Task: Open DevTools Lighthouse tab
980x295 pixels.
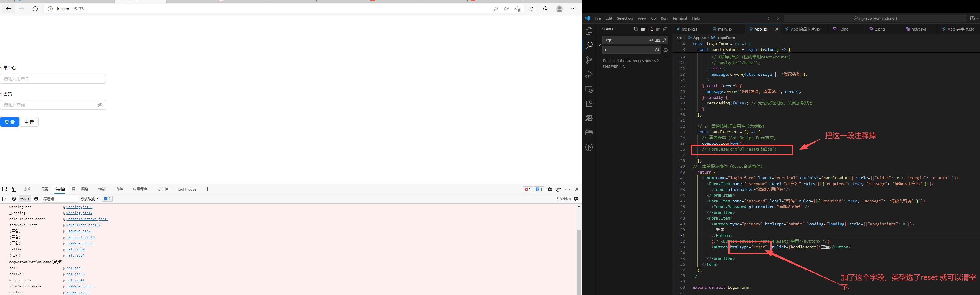Action: pyautogui.click(x=187, y=189)
